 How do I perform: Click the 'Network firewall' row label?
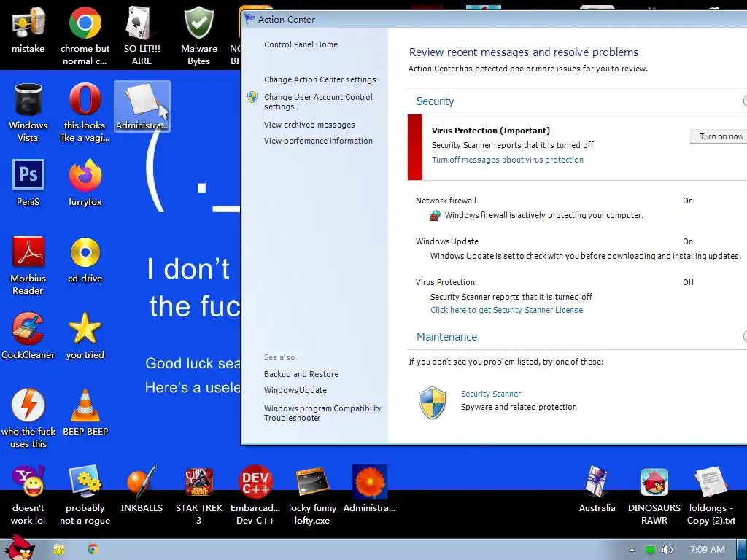click(x=446, y=201)
